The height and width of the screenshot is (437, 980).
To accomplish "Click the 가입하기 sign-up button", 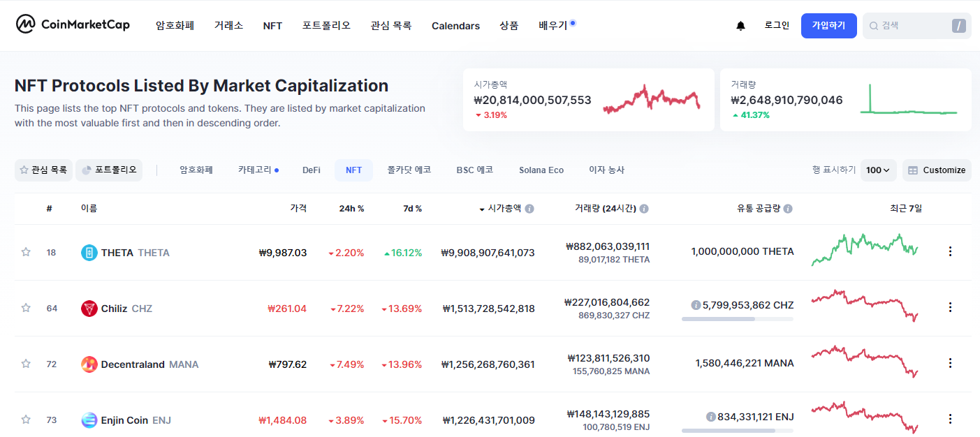I will (x=828, y=26).
